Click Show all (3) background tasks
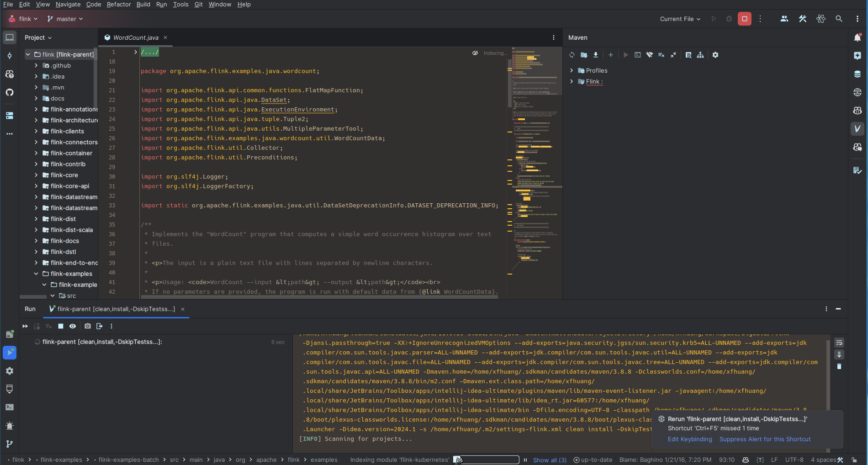 pyautogui.click(x=550, y=460)
